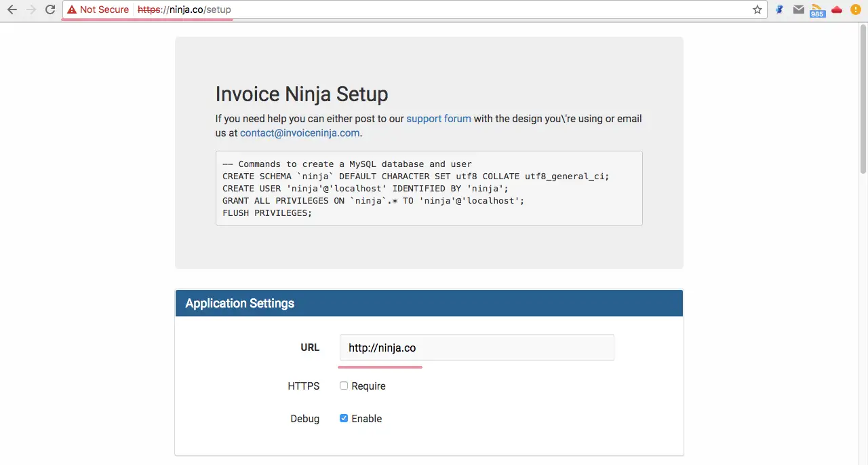868x465 pixels.
Task: Click the Debug row label
Action: point(305,418)
